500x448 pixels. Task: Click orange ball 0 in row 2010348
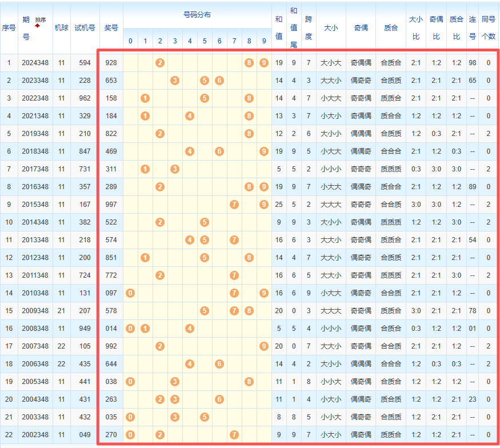point(130,293)
